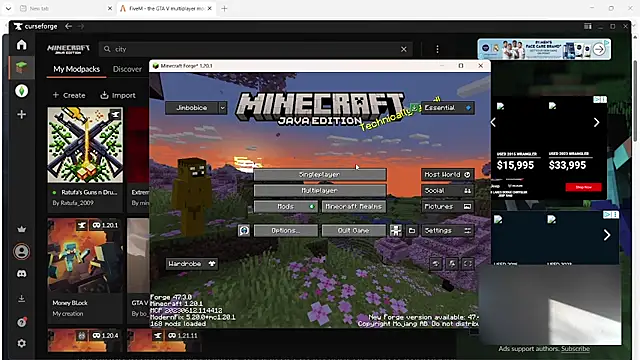Open the Mods button in Minecraft menu
Image resolution: width=640 pixels, height=360 pixels.
286,207
